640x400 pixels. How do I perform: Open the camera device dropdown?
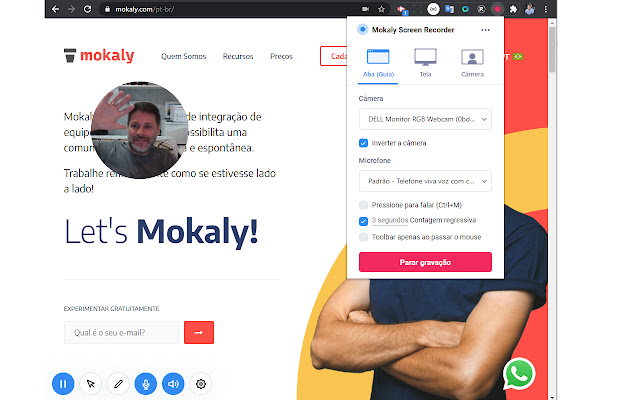point(425,119)
